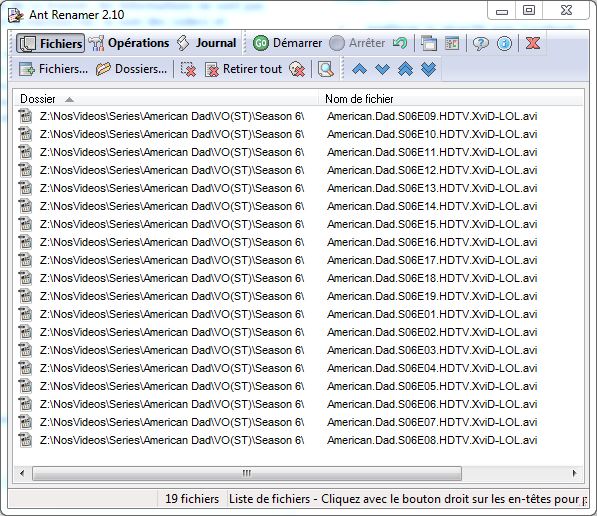Select file American.Dad.S06E19.HDTV.XviD-LOL.avi
597x516 pixels.
[x=432, y=296]
